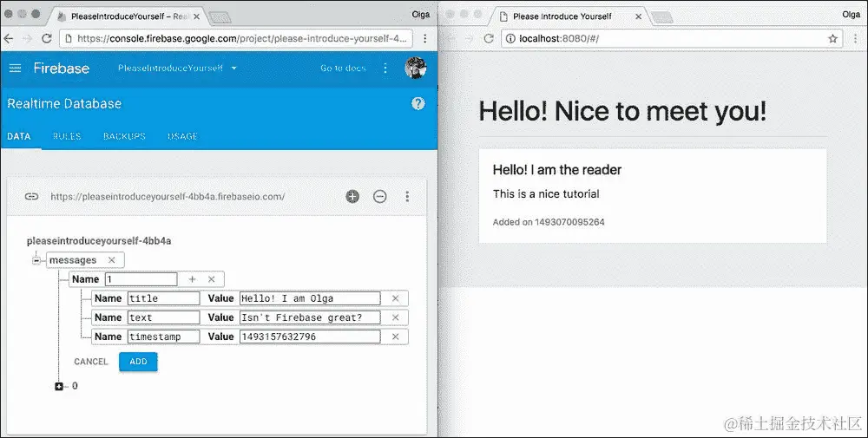The image size is (868, 438).
Task: Close the PleaseIntroduceYourself browser tab
Action: tap(196, 16)
